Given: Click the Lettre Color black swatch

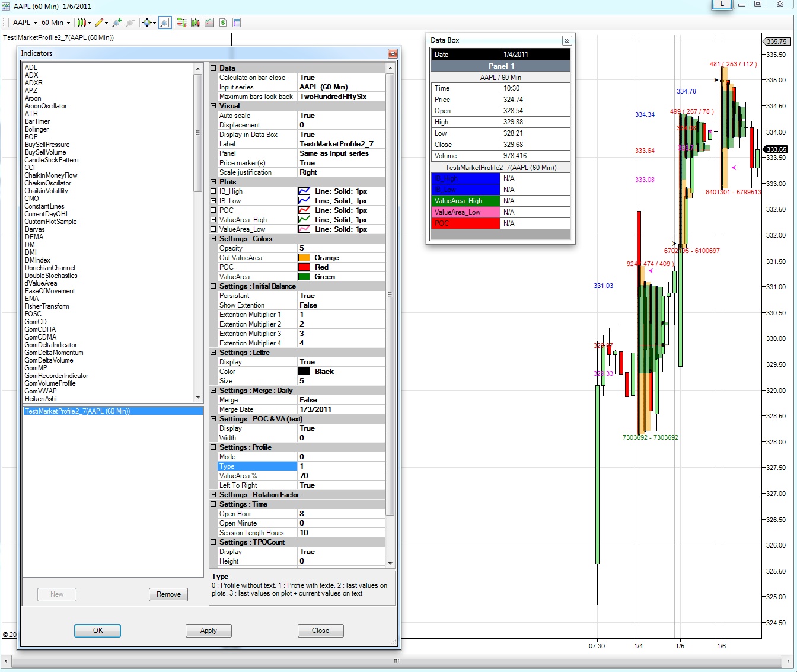Looking at the screenshot, I should 304,372.
